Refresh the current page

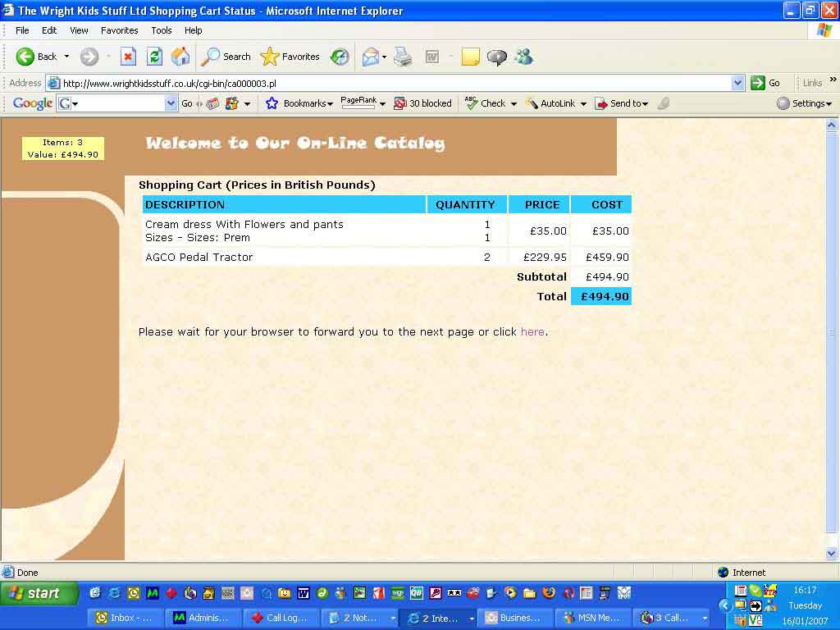click(154, 57)
